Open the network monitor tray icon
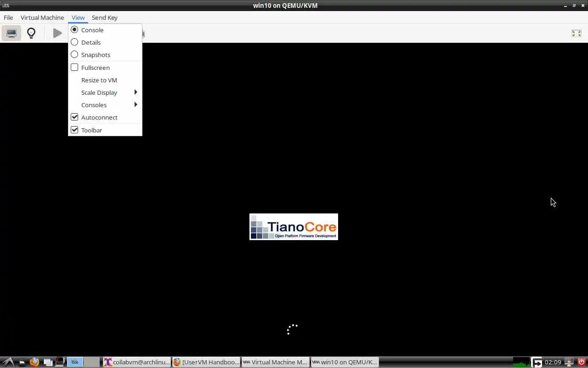 click(x=569, y=362)
